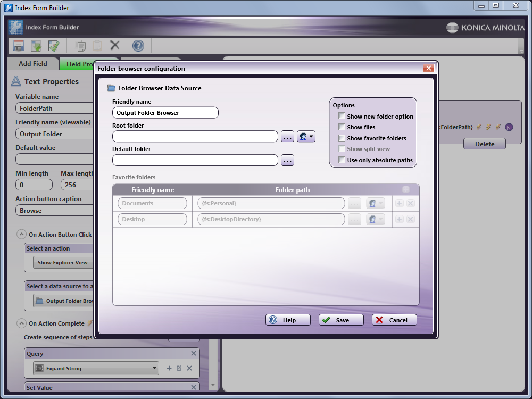Collapse On Action Button Click section
Image resolution: width=532 pixels, height=399 pixels.
point(21,234)
